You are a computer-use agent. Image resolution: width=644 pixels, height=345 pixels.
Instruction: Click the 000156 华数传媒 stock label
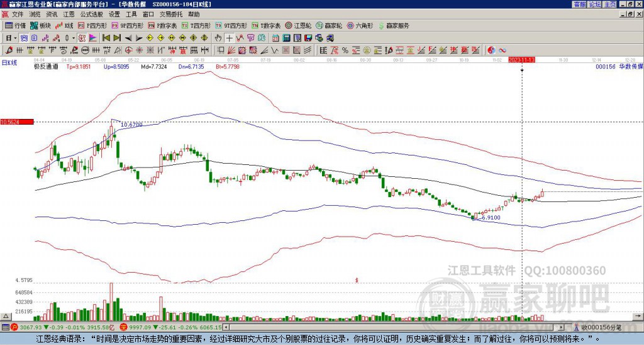619,66
